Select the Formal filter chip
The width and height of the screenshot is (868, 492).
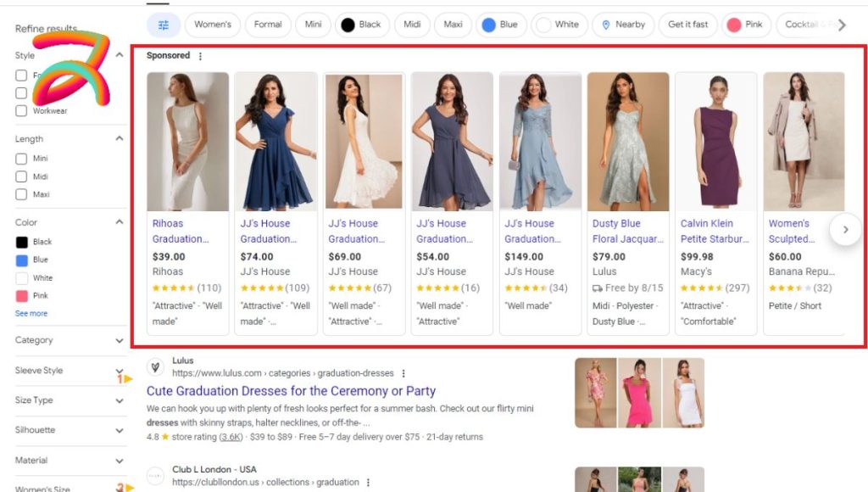click(267, 25)
